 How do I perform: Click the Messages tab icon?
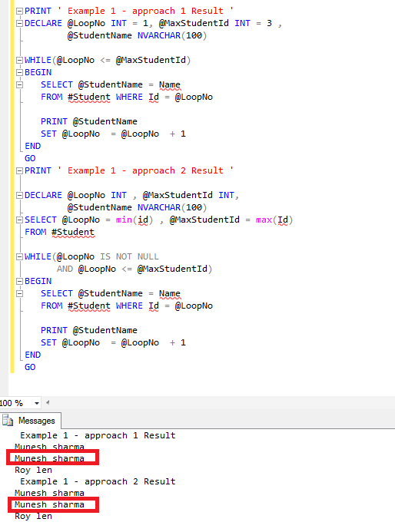pyautogui.click(x=8, y=421)
